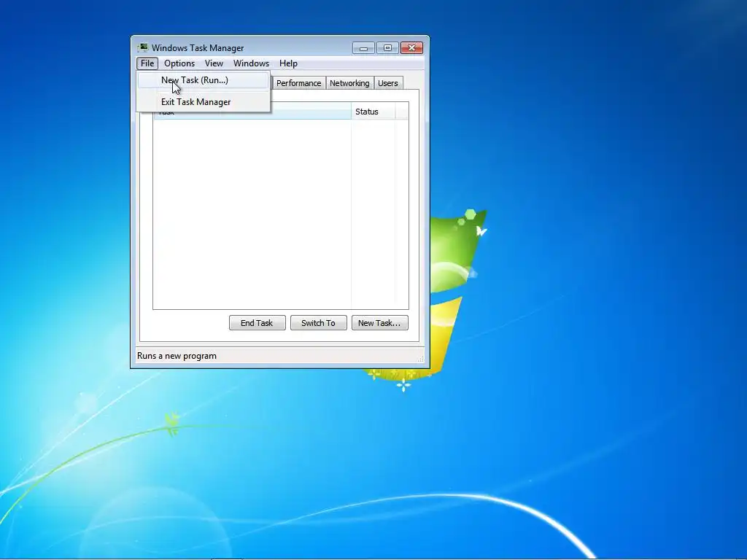Open the View menu
The height and width of the screenshot is (560, 747).
214,63
